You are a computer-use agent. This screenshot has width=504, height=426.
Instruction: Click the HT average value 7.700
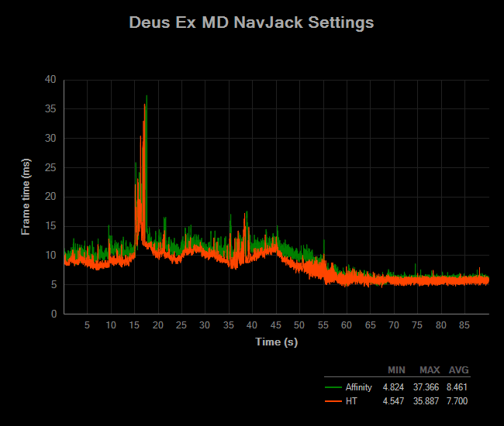457,401
